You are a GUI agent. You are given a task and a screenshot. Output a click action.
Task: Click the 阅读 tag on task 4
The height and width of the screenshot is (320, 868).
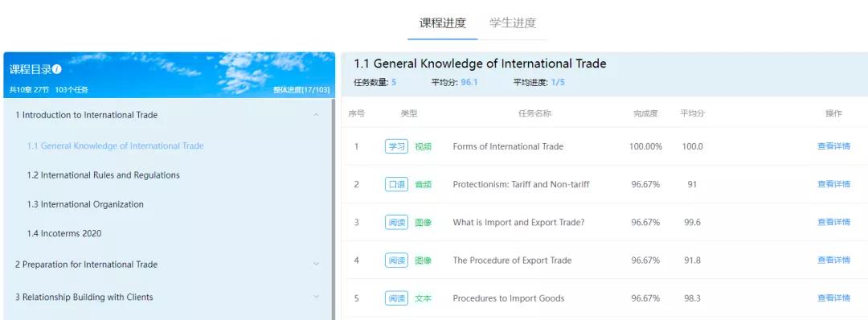pos(396,261)
